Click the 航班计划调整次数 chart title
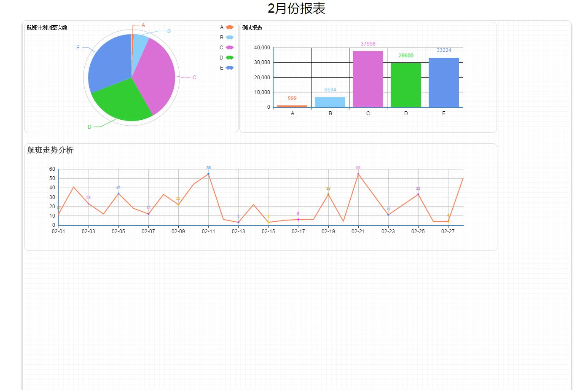The image size is (588, 390). point(47,28)
